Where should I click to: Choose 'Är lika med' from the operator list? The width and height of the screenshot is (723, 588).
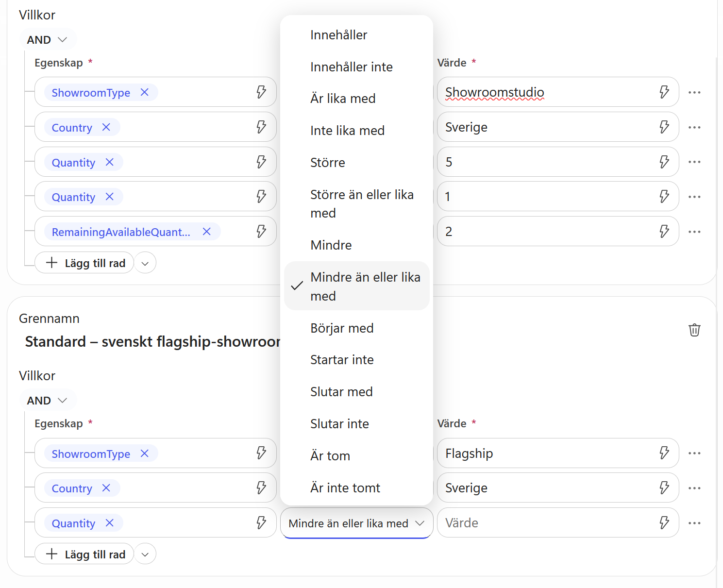357,99
